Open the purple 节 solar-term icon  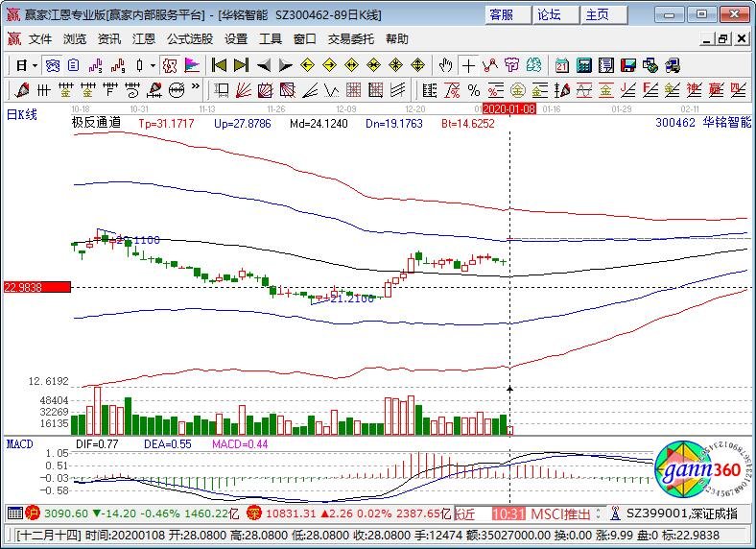(511, 65)
